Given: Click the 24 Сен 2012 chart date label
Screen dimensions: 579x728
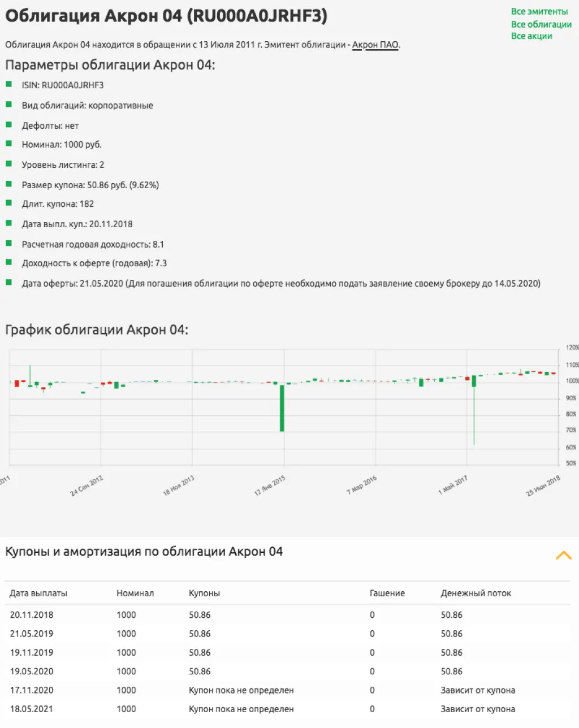Looking at the screenshot, I should 87,486.
